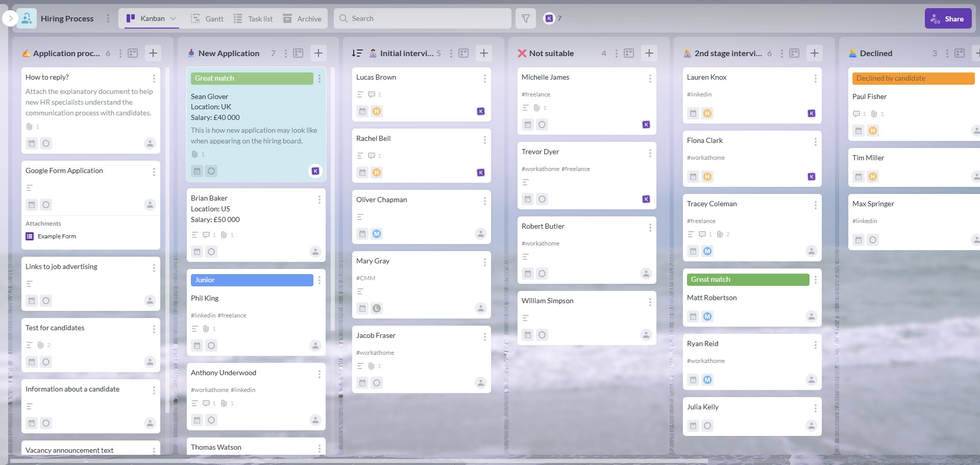
Task: Click the K avatar icon on Rachel Bell's card
Action: 480,173
